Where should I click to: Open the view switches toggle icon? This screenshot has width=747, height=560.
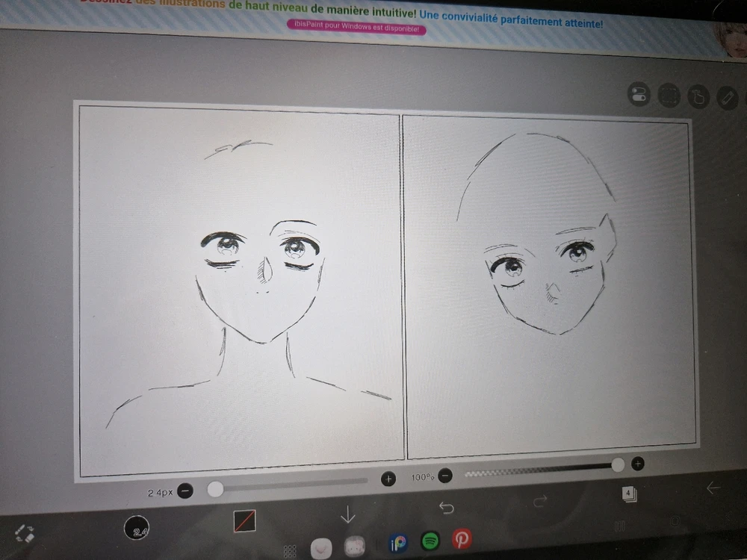639,94
